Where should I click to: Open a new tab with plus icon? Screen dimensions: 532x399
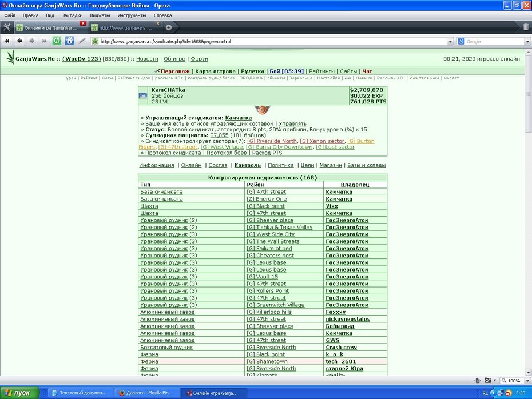click(169, 27)
